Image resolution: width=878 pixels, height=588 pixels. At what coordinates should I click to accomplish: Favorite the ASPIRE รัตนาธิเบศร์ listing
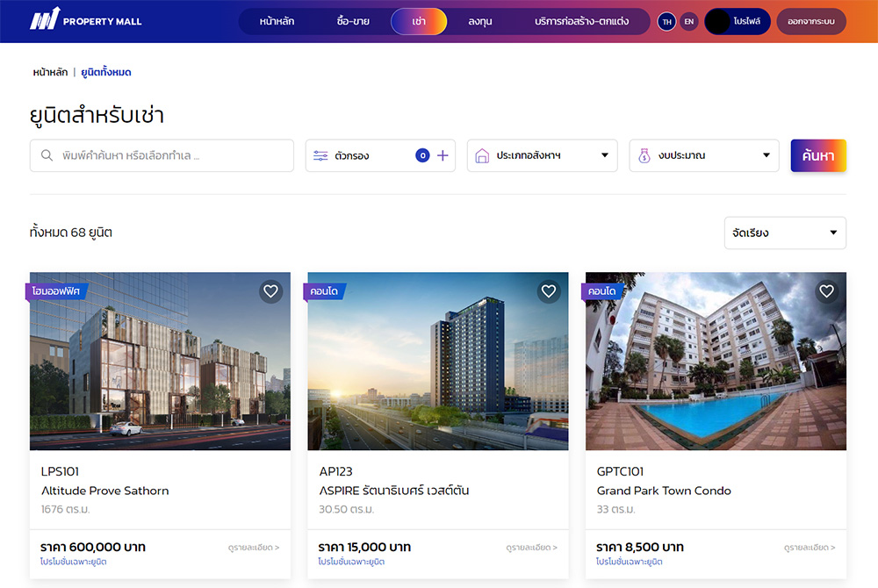[x=549, y=290]
